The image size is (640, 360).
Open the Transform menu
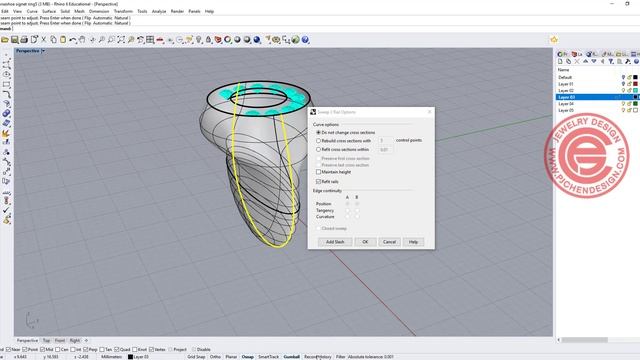coord(123,11)
